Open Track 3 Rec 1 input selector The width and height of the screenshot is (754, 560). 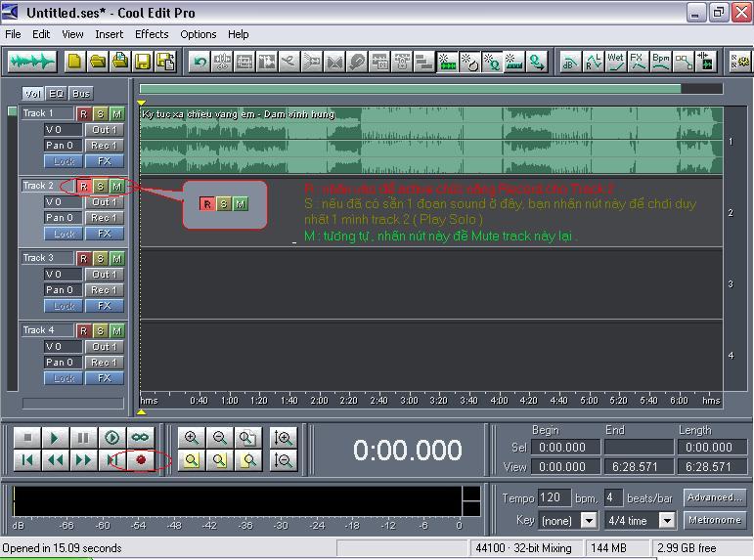pos(105,290)
